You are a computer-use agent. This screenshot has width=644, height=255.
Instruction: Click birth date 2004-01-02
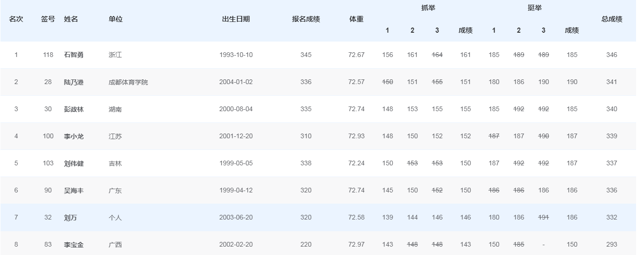click(236, 82)
